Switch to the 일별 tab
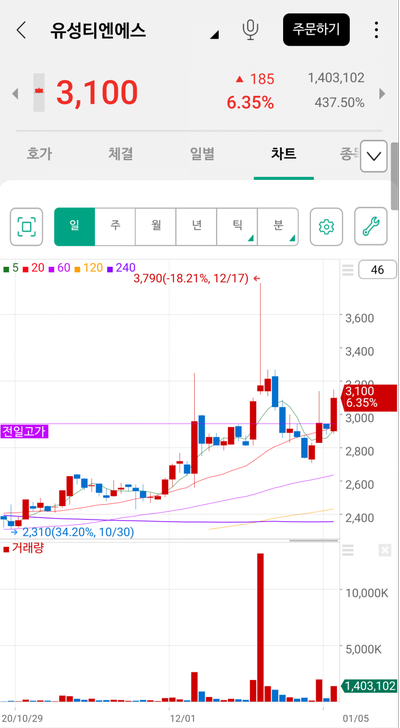Image resolution: width=400 pixels, height=728 pixels. [202, 154]
